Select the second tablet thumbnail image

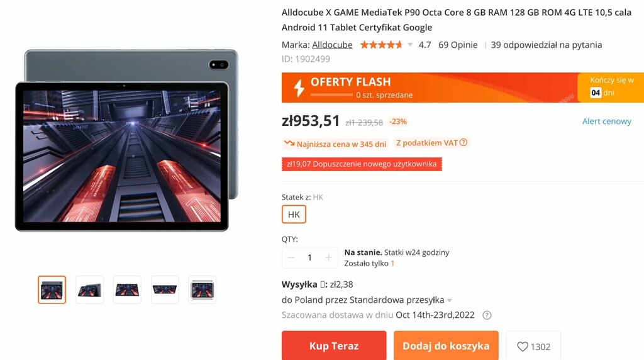point(89,290)
